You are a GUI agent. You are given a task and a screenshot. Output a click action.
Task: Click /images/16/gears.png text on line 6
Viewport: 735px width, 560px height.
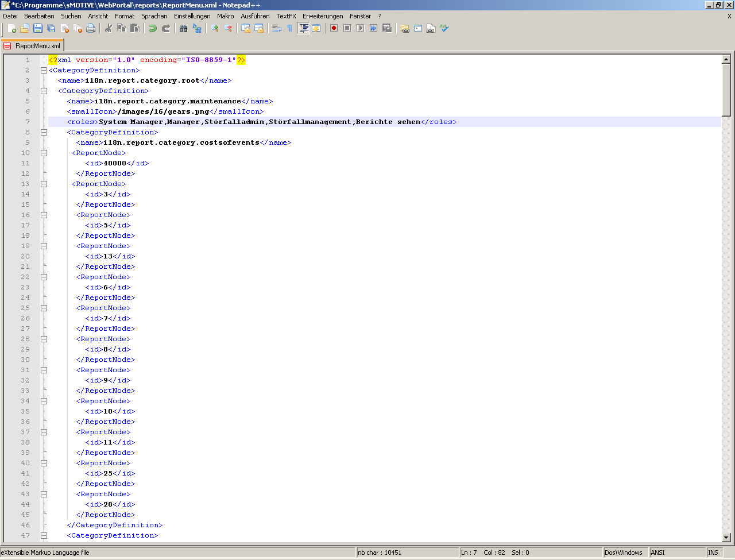click(x=163, y=111)
